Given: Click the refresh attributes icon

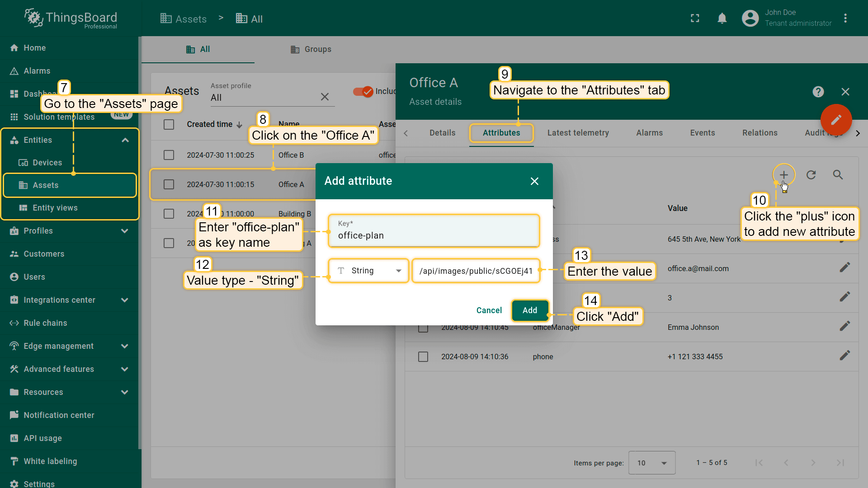Looking at the screenshot, I should (x=811, y=175).
